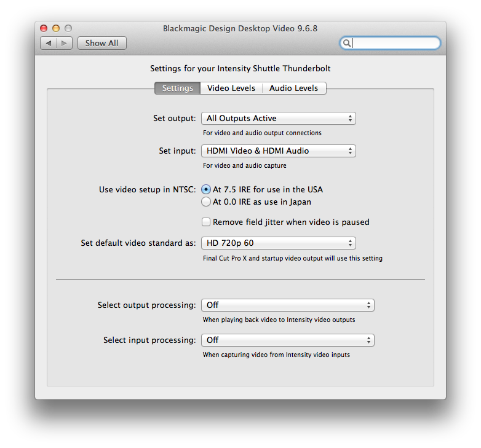
Task: Open the Set input dropdown
Action: (279, 151)
